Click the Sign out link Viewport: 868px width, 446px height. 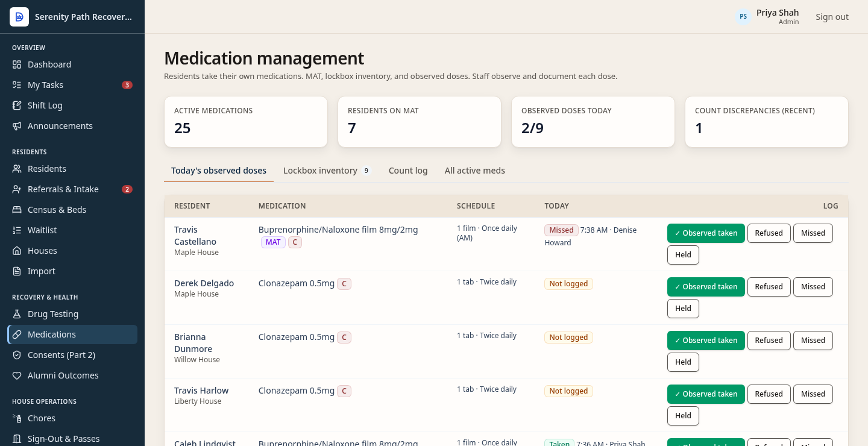click(832, 17)
